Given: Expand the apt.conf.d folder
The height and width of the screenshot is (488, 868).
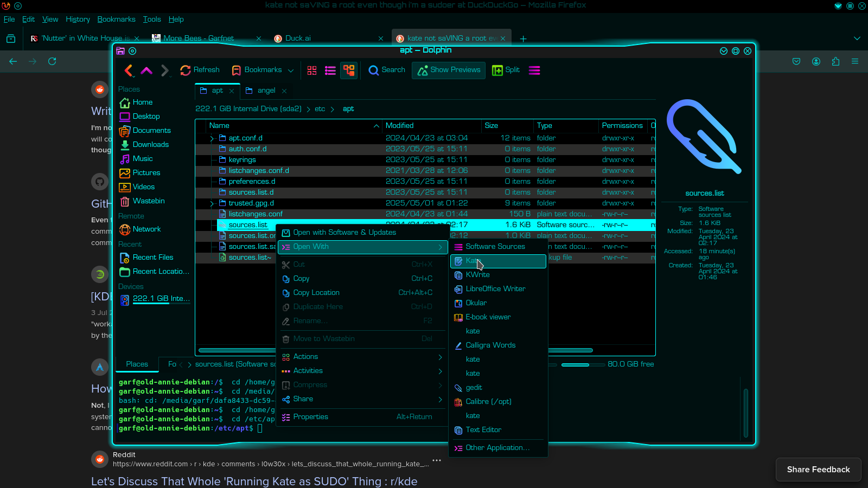Looking at the screenshot, I should (x=212, y=138).
